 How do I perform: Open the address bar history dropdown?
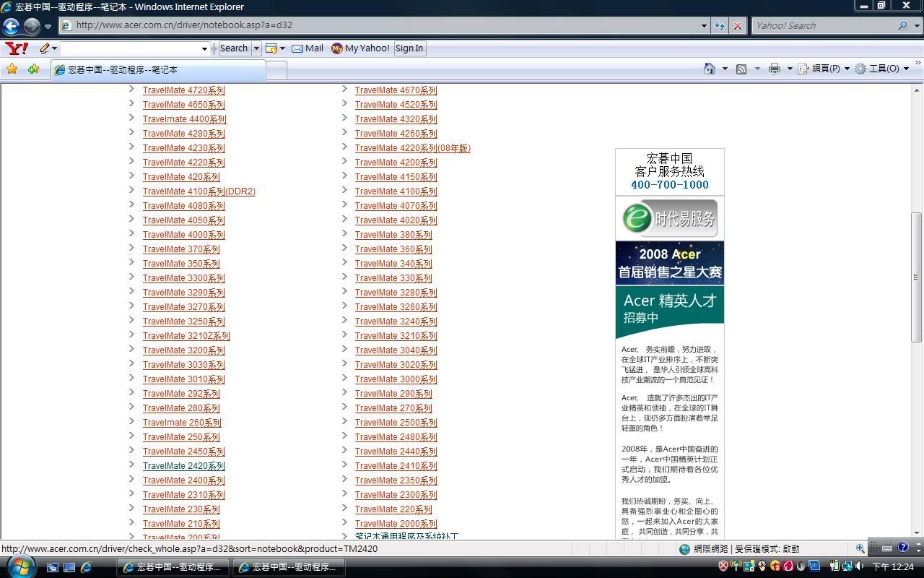(704, 25)
